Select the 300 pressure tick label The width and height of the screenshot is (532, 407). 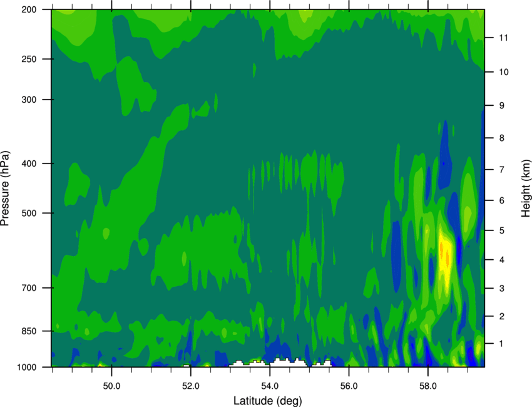tap(29, 100)
